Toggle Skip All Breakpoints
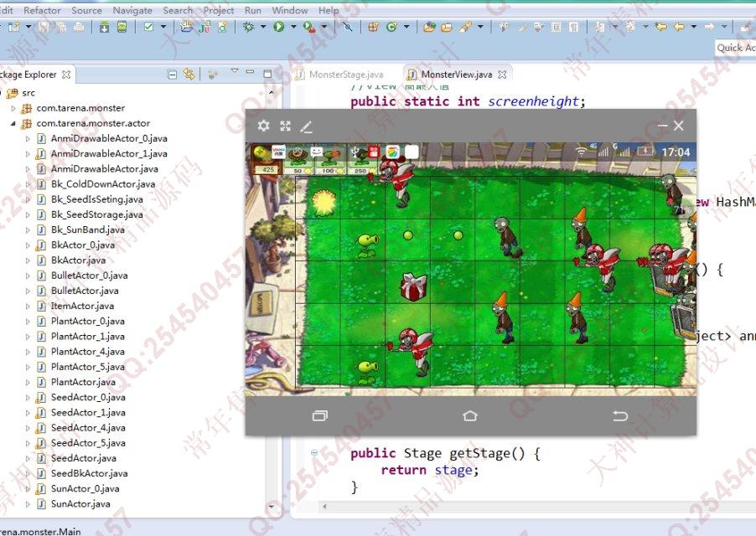756x536 pixels. [348, 27]
